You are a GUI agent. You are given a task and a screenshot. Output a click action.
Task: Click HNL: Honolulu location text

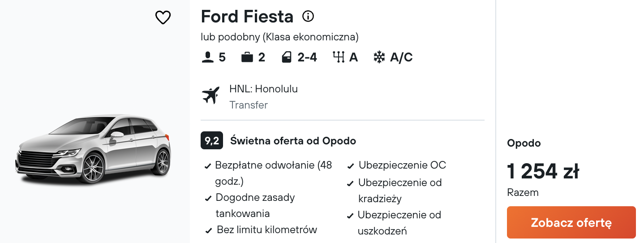(x=263, y=89)
